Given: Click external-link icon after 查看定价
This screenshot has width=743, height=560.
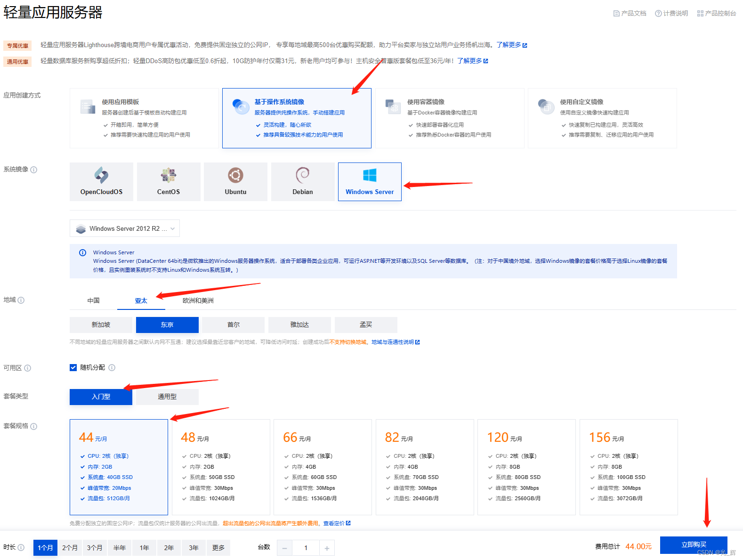Looking at the screenshot, I should [x=348, y=523].
